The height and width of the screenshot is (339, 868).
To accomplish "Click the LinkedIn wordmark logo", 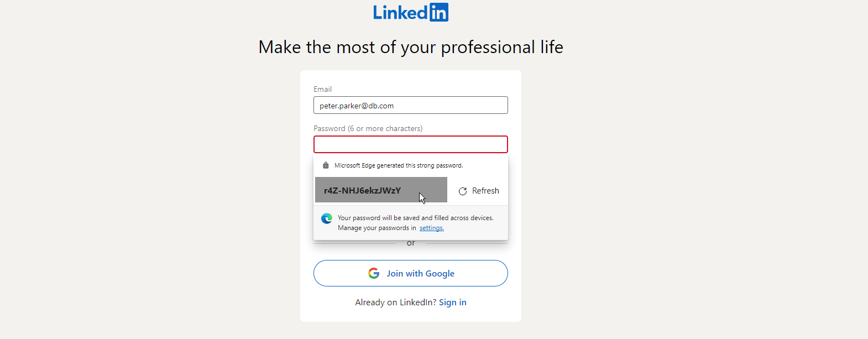I will [x=411, y=12].
